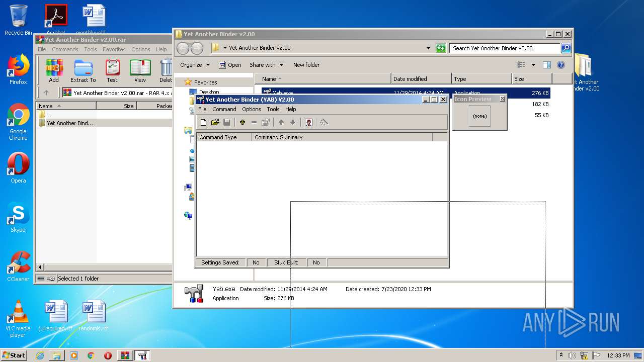This screenshot has width=644, height=362.
Task: Click the Name column in WinRAR list
Action: pos(66,106)
